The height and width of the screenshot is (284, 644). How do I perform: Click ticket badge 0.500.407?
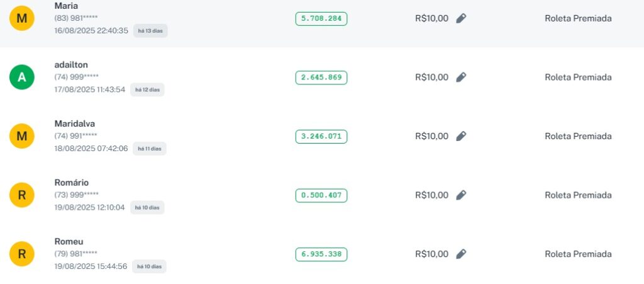point(321,195)
